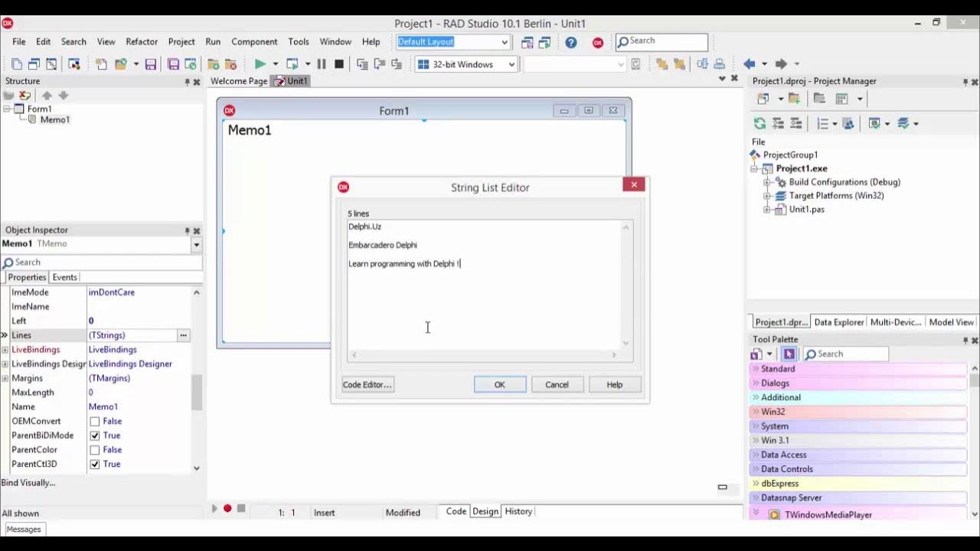Open the Tools menu
This screenshot has height=551, width=980.
pyautogui.click(x=299, y=42)
